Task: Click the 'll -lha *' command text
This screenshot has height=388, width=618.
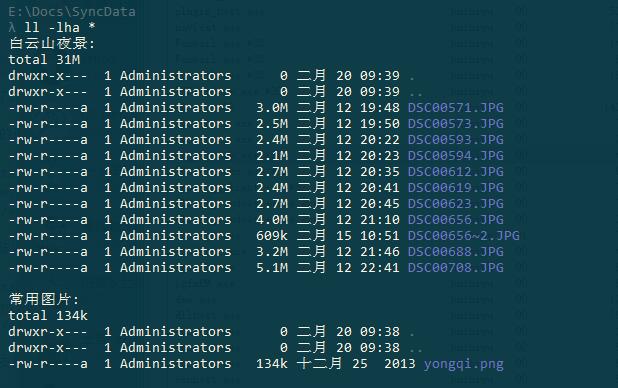Action: point(60,28)
